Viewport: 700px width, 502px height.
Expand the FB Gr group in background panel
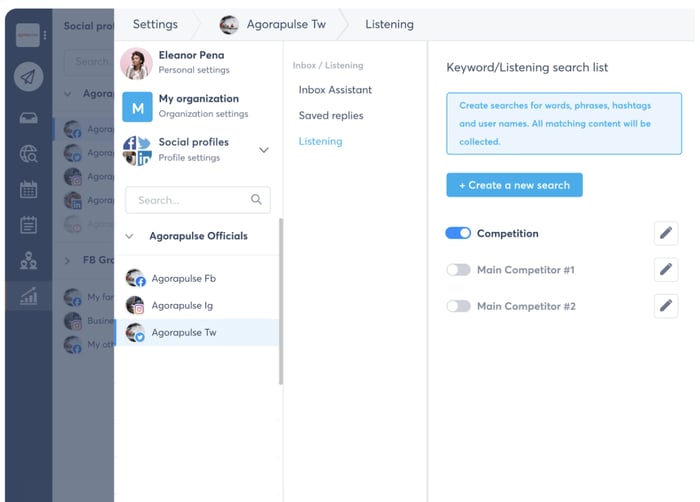coord(67,260)
